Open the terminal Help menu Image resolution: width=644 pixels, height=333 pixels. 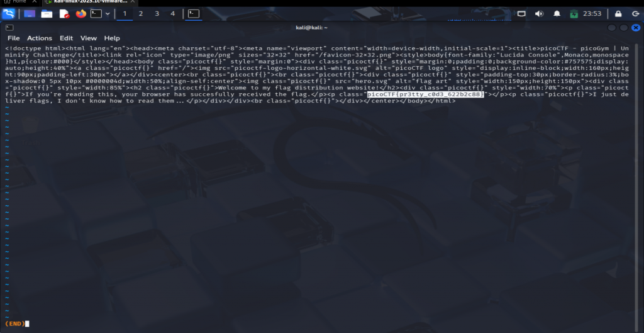click(x=112, y=38)
